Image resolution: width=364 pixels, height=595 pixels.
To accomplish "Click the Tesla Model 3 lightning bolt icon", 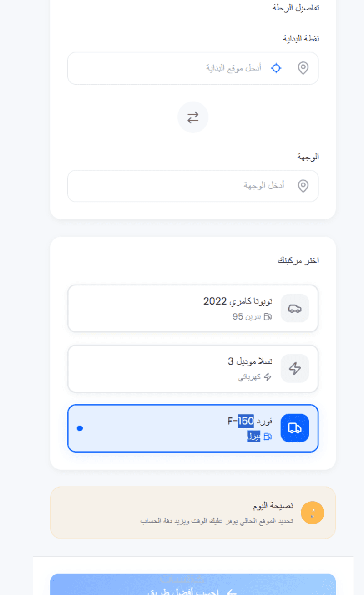I will click(x=295, y=368).
